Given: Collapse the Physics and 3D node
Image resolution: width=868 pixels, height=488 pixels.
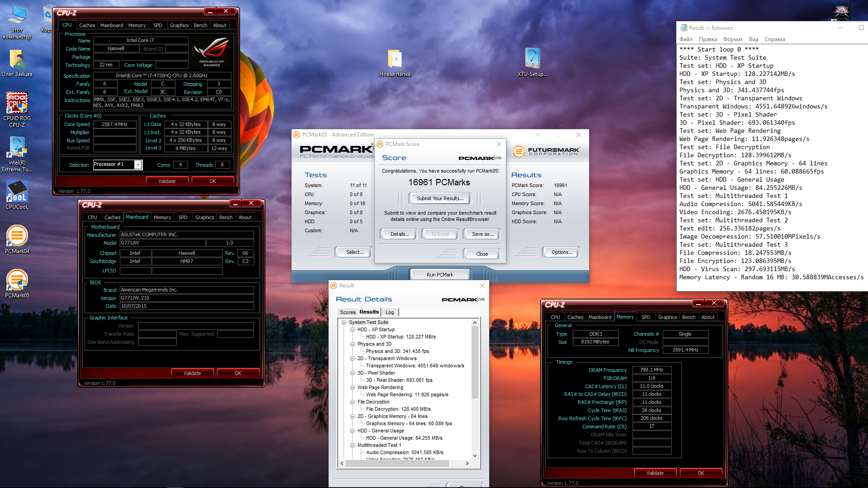Looking at the screenshot, I should pos(353,344).
